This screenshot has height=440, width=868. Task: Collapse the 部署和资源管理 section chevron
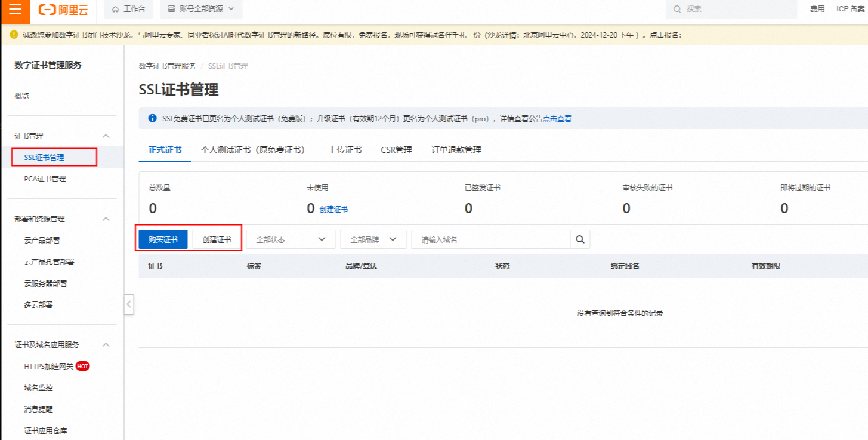pyautogui.click(x=106, y=219)
